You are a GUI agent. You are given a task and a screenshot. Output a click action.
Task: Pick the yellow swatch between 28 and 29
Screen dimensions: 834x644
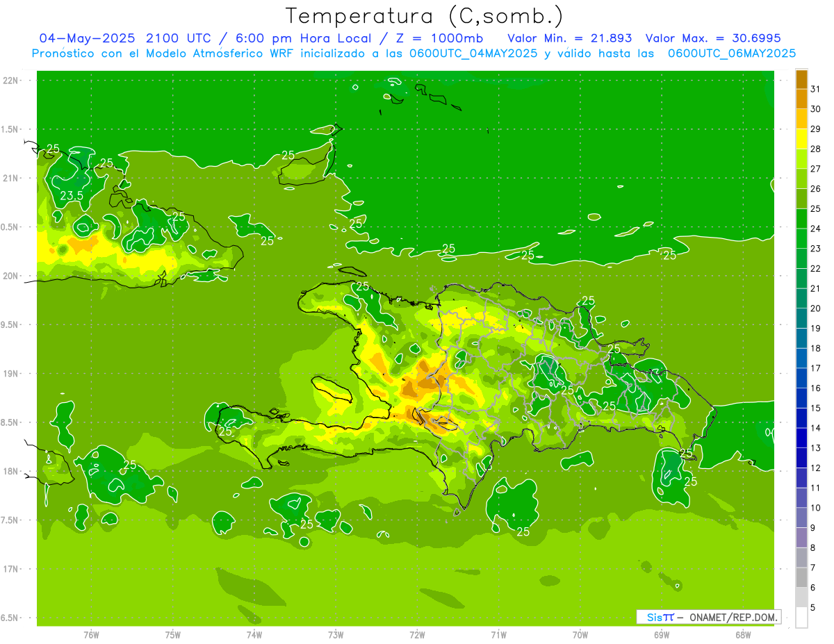801,139
